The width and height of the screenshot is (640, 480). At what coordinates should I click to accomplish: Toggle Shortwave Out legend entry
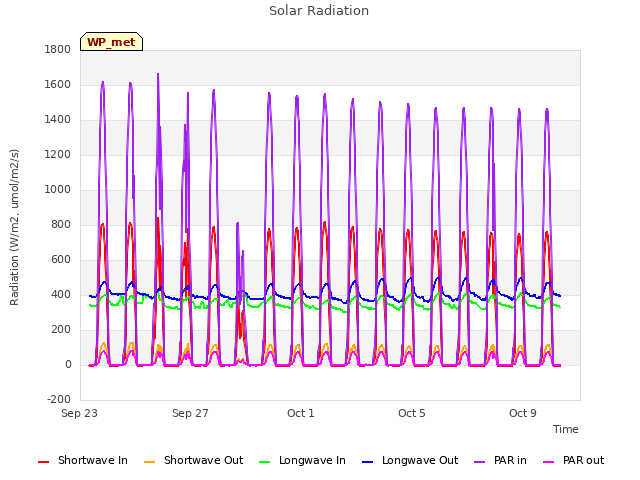click(193, 460)
